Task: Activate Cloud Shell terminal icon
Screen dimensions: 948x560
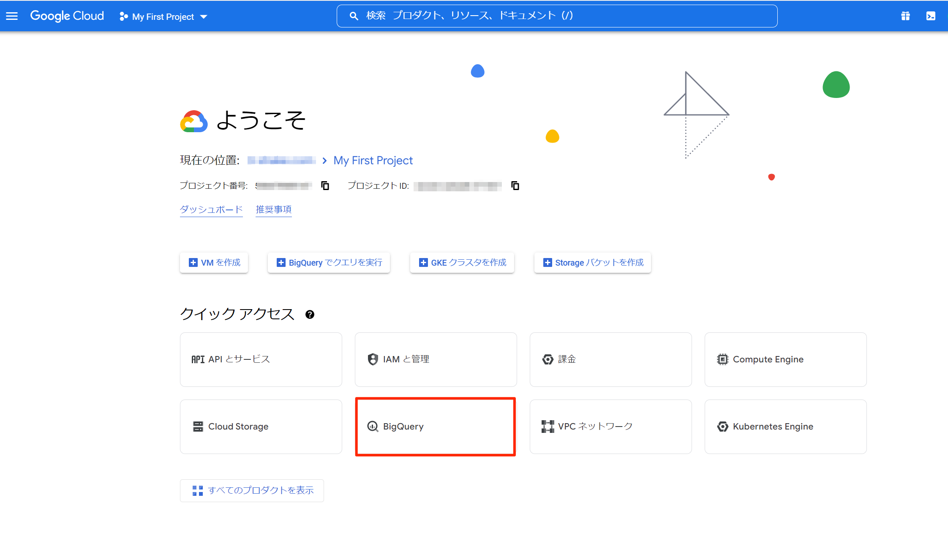Action: point(931,16)
